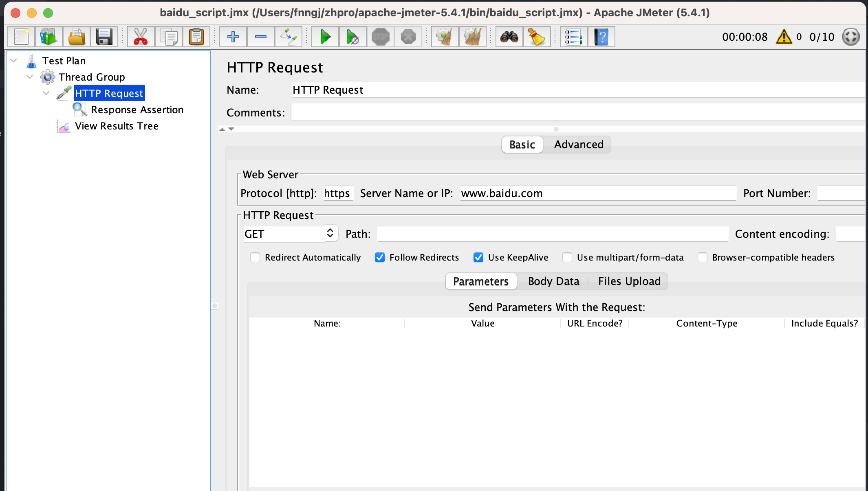Enable Use multipart/form-data checkbox
The width and height of the screenshot is (868, 491).
pyautogui.click(x=567, y=257)
